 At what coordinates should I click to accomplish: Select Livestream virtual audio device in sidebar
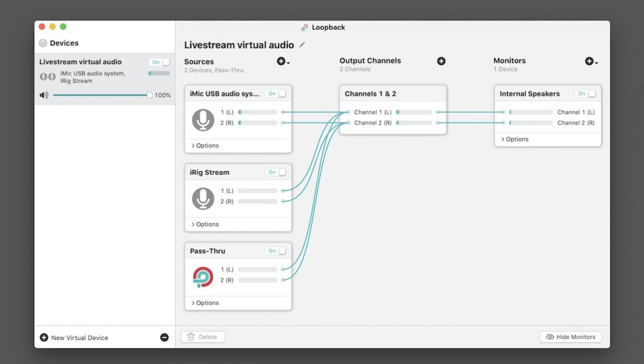pyautogui.click(x=105, y=79)
